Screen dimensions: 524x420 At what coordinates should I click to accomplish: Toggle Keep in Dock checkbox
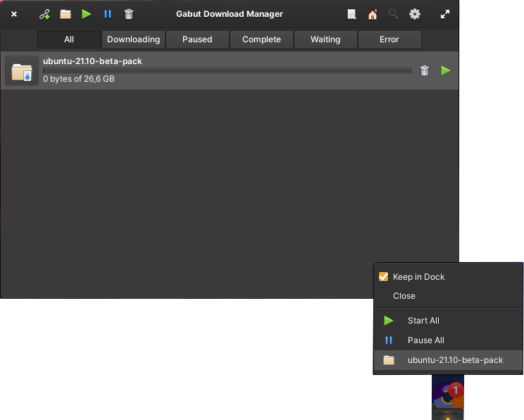(x=383, y=277)
